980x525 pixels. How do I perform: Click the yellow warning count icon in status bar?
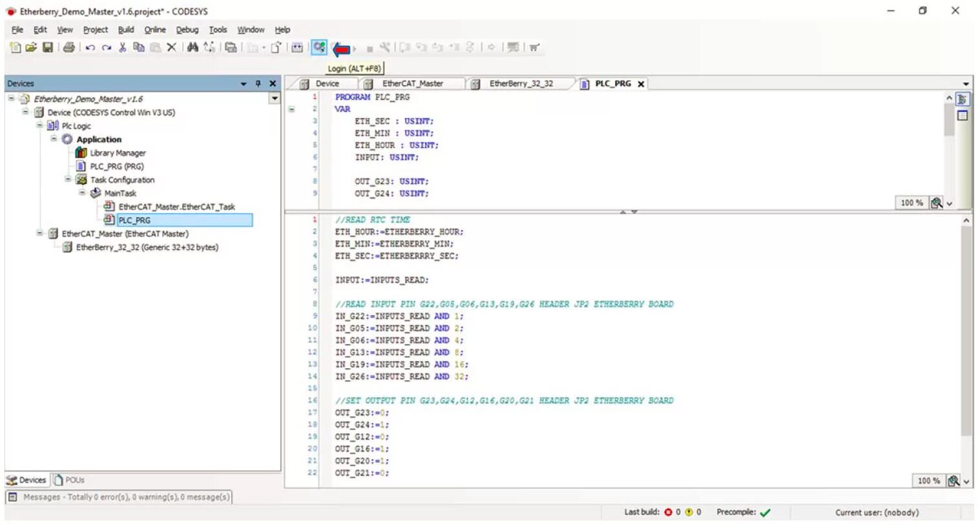coord(689,512)
